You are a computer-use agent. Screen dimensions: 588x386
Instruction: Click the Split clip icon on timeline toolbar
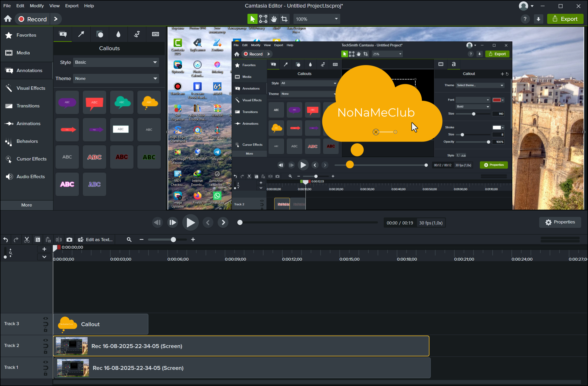[x=59, y=240]
